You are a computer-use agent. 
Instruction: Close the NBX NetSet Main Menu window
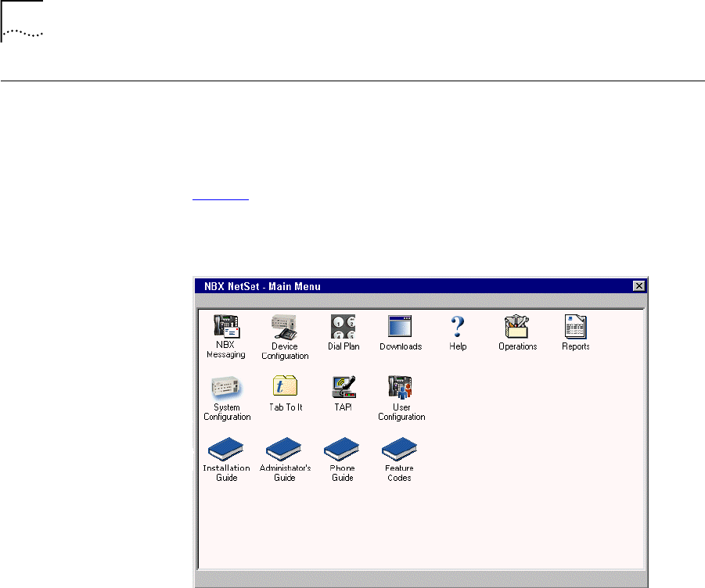[639, 286]
